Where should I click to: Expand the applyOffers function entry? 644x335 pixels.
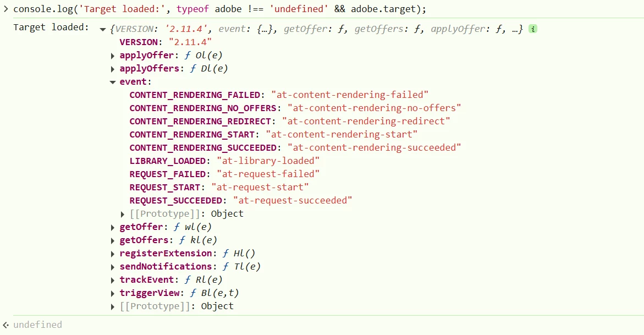pyautogui.click(x=113, y=69)
